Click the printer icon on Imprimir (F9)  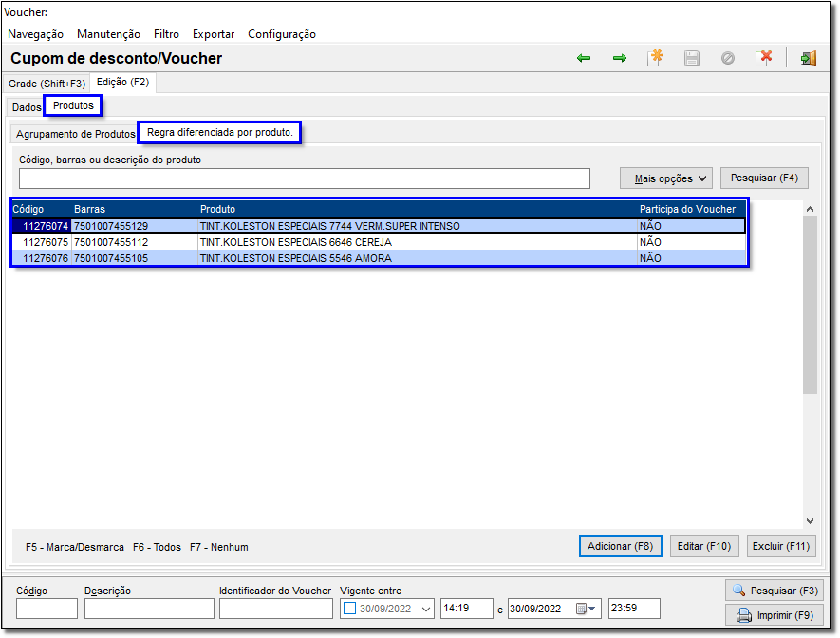coord(743,615)
